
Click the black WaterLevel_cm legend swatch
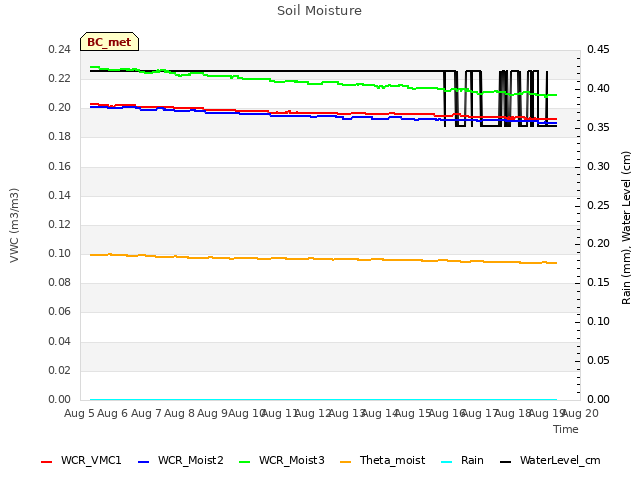pos(506,462)
